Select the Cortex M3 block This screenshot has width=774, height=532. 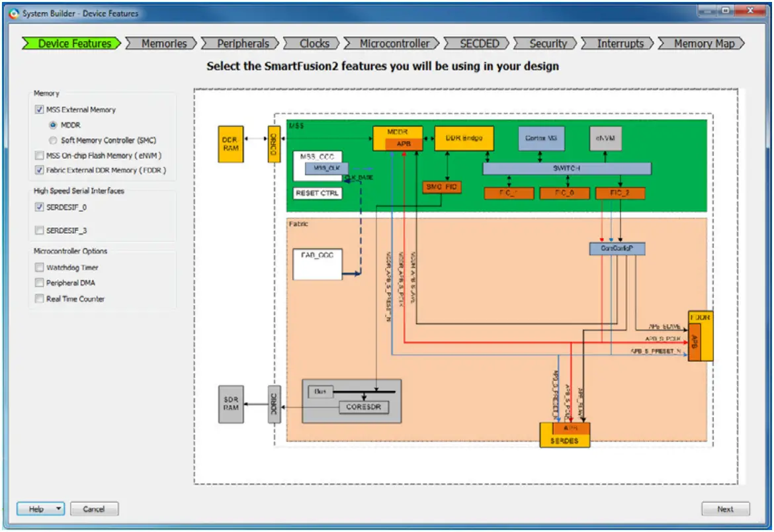pos(540,138)
